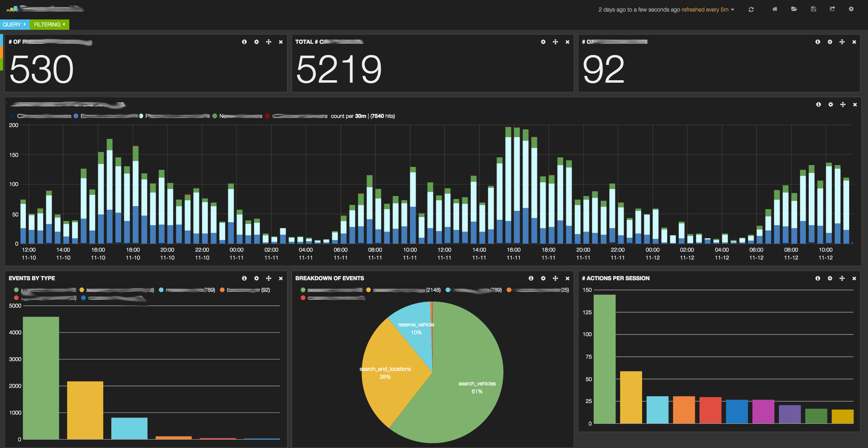
Task: Show info for the 530 count panel
Action: pos(244,42)
